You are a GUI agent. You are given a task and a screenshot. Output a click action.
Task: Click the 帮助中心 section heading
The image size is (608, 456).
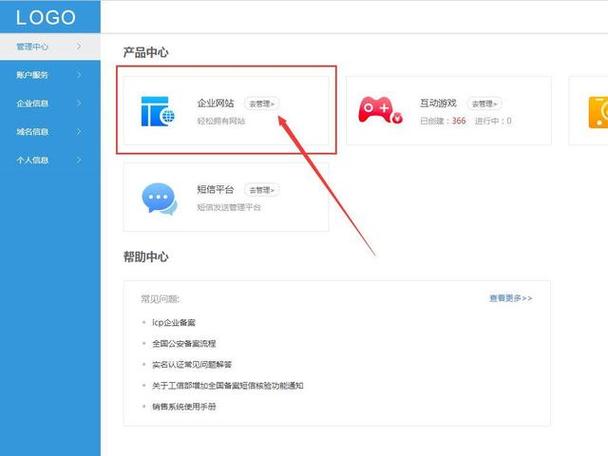[x=146, y=257]
